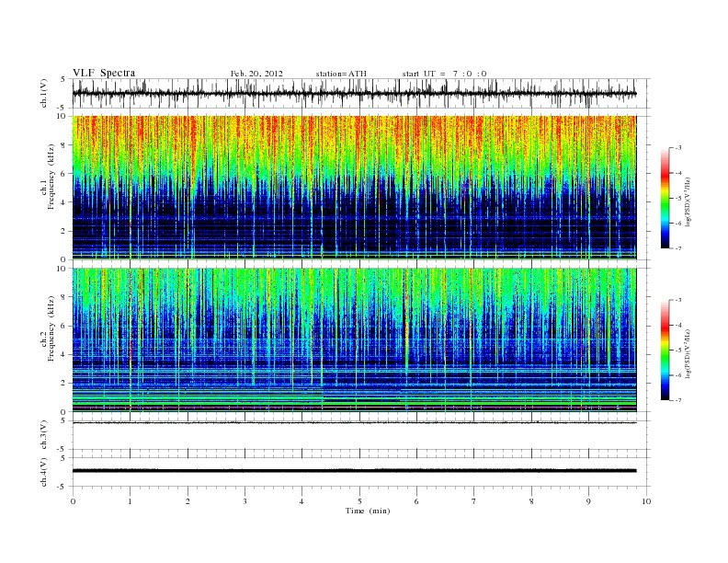Click the '9' tick label on Time axis
728x563 pixels.
[588, 501]
